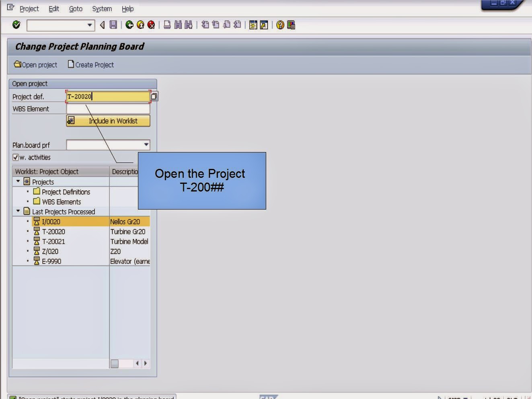Screen dimensions: 532x399
Task: Open the System menu
Action: (x=101, y=8)
